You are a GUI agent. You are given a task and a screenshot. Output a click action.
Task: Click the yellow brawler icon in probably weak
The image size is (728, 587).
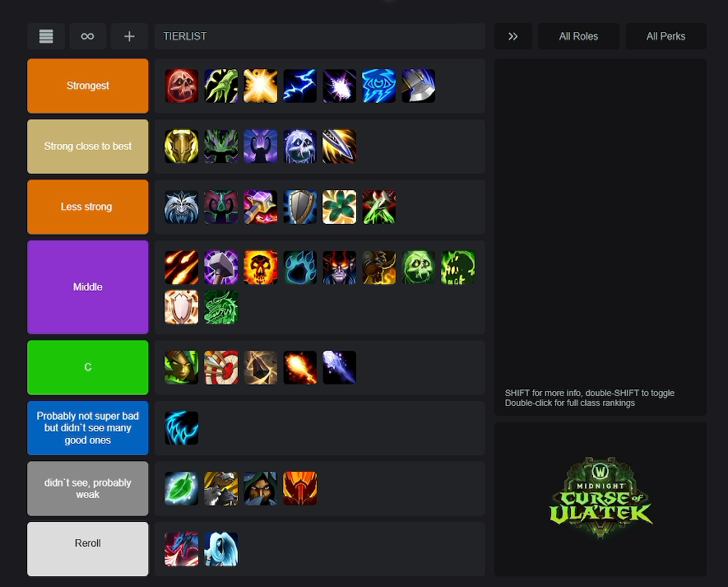pyautogui.click(x=221, y=488)
